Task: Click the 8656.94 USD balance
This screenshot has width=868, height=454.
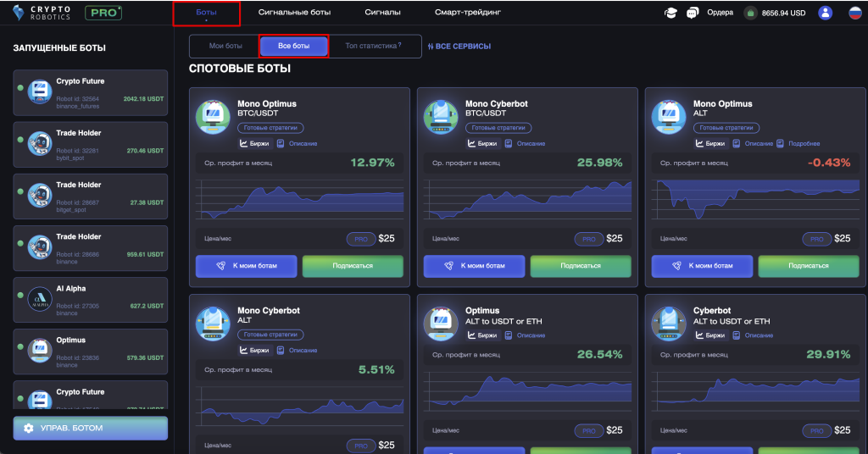Action: pyautogui.click(x=783, y=13)
